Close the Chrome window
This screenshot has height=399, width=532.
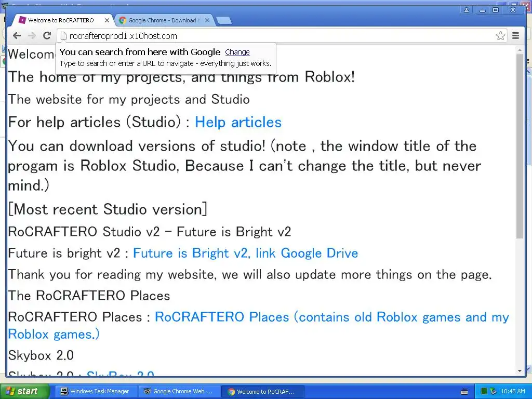(x=513, y=10)
